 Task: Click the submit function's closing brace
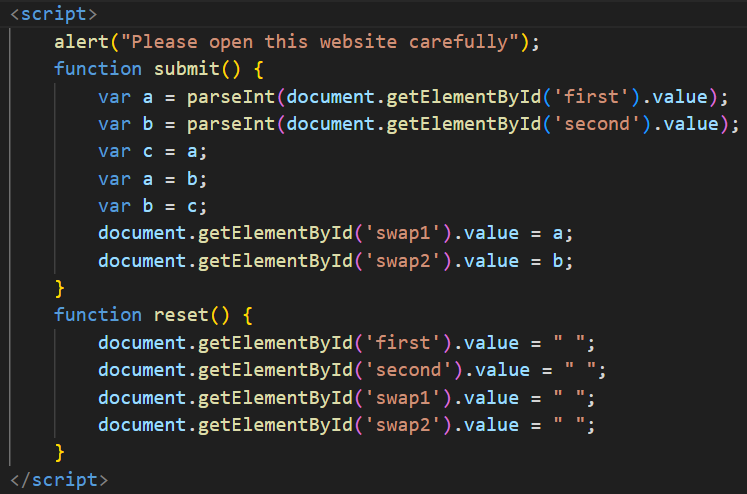pos(59,288)
